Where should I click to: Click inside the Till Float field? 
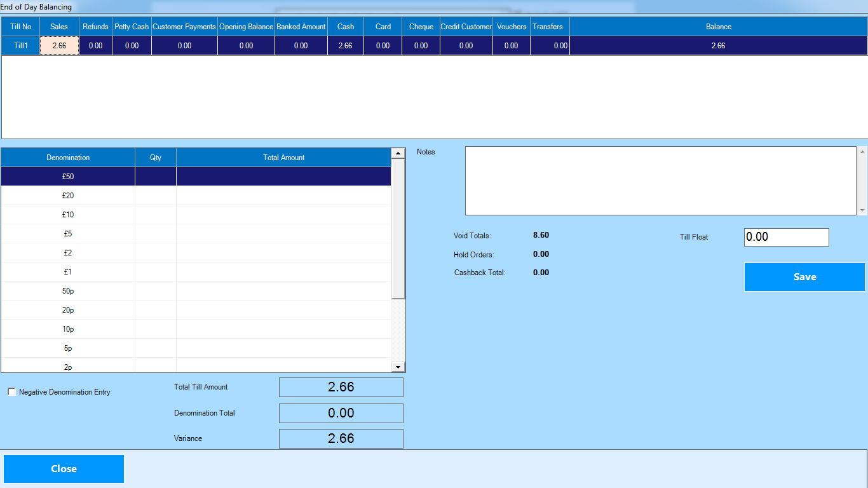786,237
